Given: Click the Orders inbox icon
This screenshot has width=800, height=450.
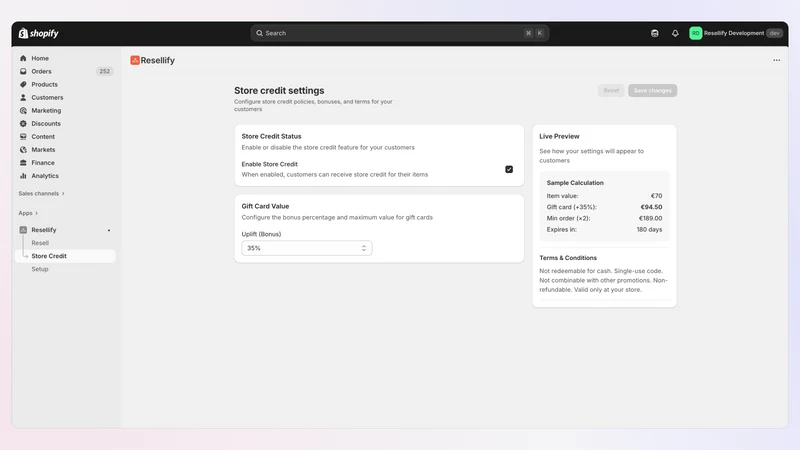Looking at the screenshot, I should (23, 71).
